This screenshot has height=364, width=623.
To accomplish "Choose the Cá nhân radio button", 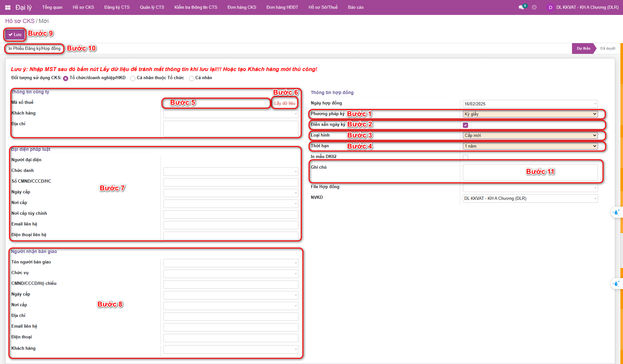I will pos(192,78).
